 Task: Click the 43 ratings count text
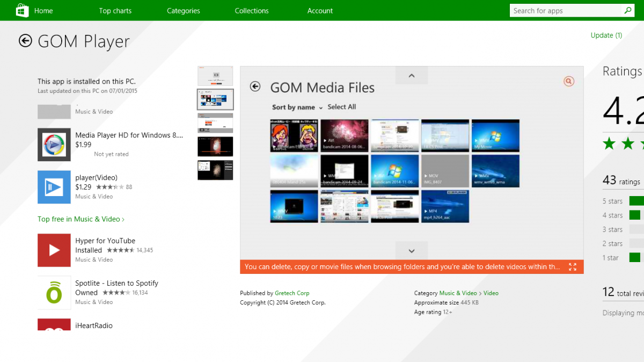pyautogui.click(x=621, y=181)
